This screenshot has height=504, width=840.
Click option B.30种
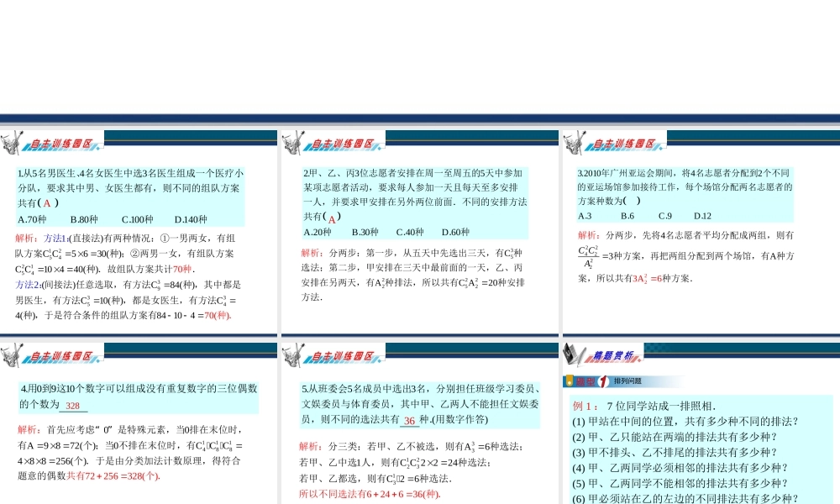point(365,232)
